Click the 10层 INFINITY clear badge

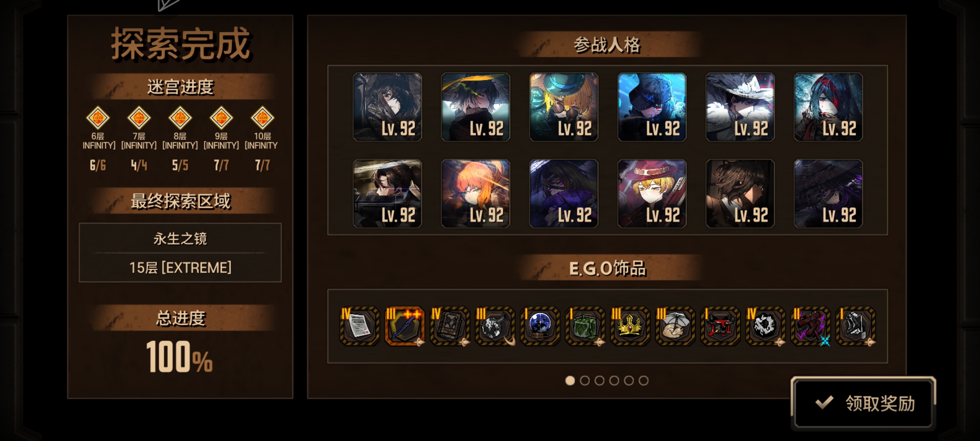(x=262, y=118)
